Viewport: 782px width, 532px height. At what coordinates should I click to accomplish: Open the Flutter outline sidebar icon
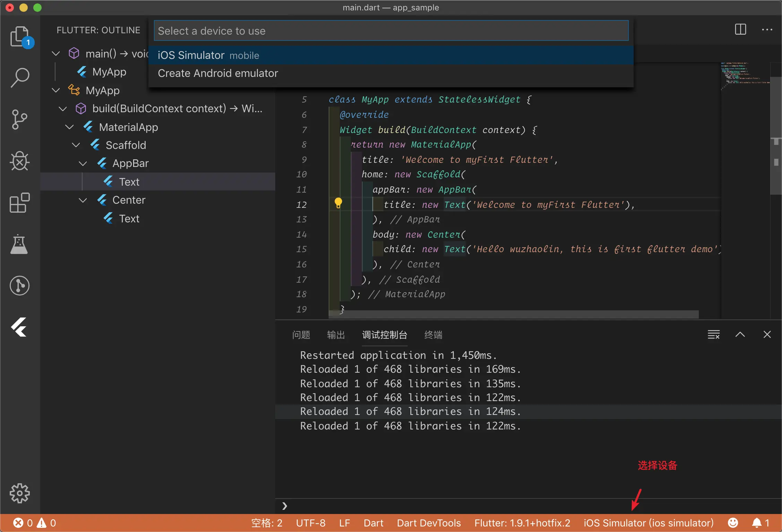[19, 327]
